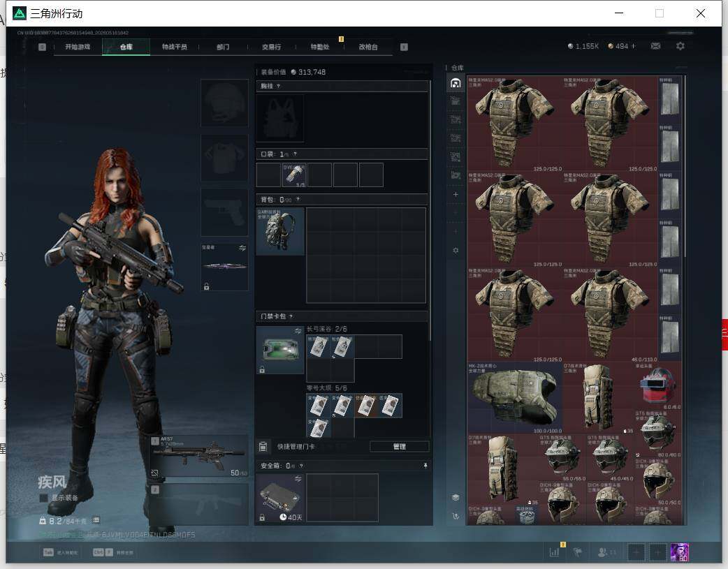
Task: Select the safe box labeled 40天
Action: 280,498
